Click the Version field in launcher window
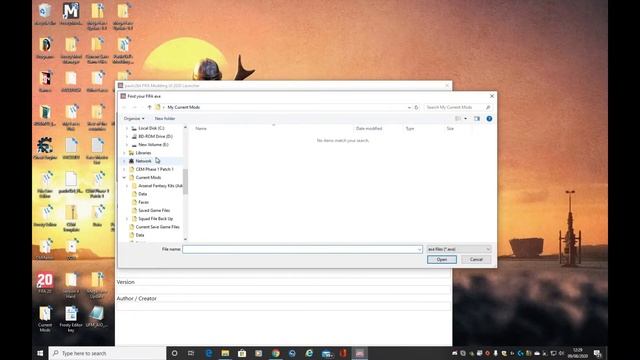Screen dimensions: 640x360 point(283,290)
